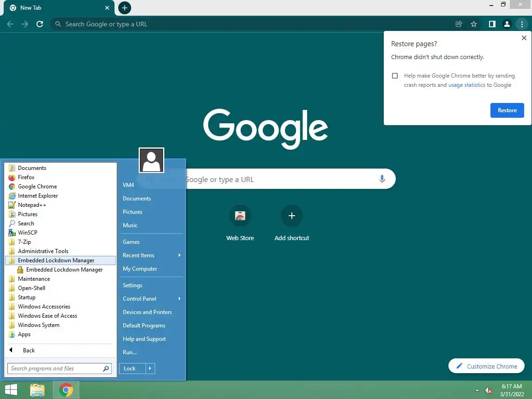
Task: Open Games in the Start menu
Action: coord(151,242)
